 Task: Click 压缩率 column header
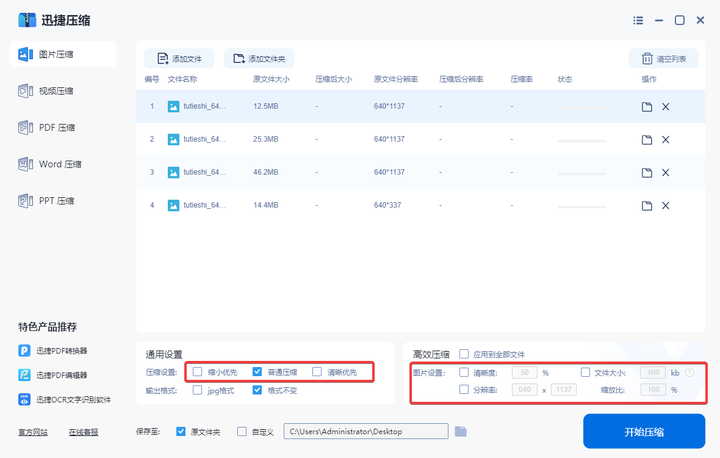click(522, 79)
